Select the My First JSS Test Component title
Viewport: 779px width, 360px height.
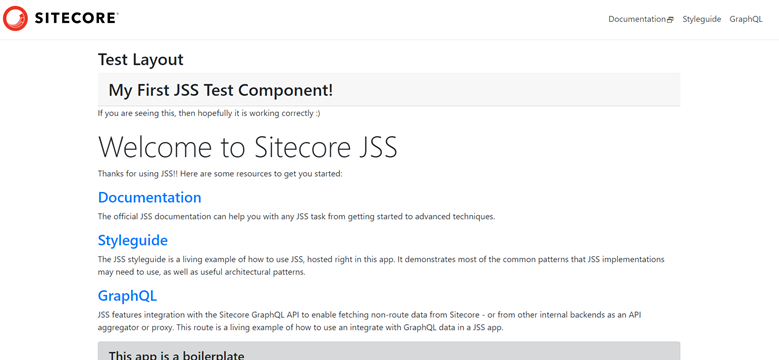pos(221,90)
